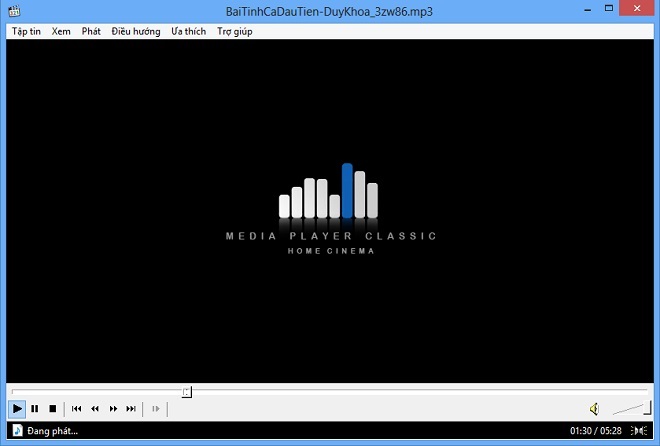Expand the Trợ giúp menu
This screenshot has height=446, width=660.
[x=235, y=31]
